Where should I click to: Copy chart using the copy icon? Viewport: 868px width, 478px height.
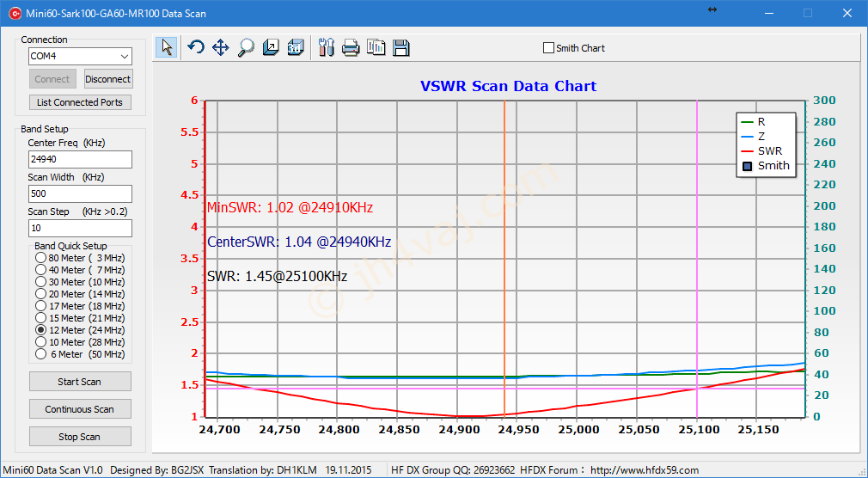point(376,47)
